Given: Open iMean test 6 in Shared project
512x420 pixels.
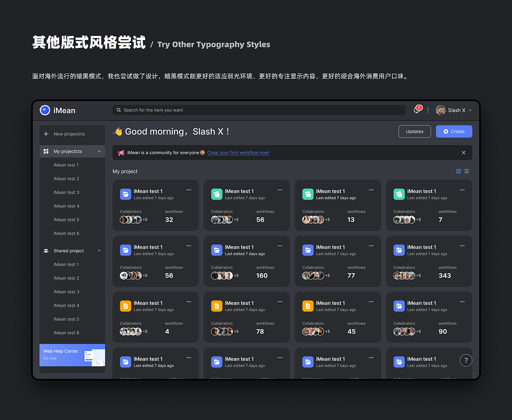Looking at the screenshot, I should [x=66, y=332].
